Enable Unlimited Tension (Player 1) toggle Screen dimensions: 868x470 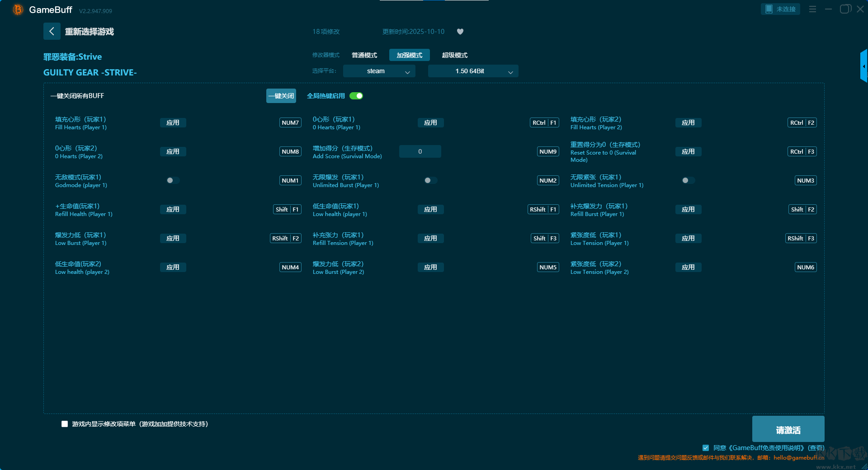click(x=688, y=180)
